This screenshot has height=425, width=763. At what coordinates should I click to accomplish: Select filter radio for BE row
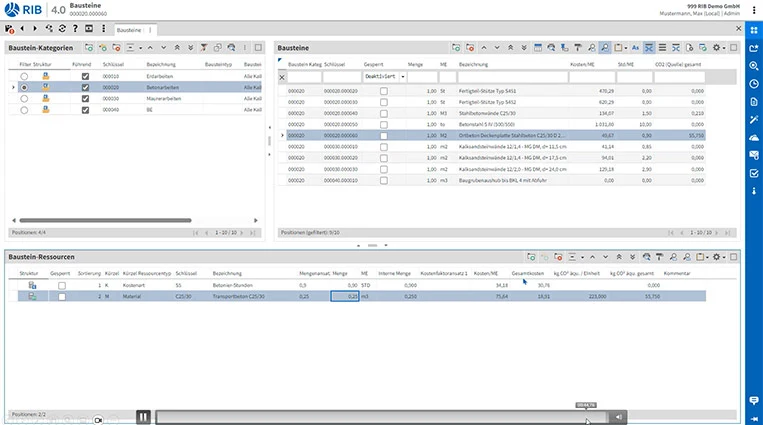coord(24,110)
